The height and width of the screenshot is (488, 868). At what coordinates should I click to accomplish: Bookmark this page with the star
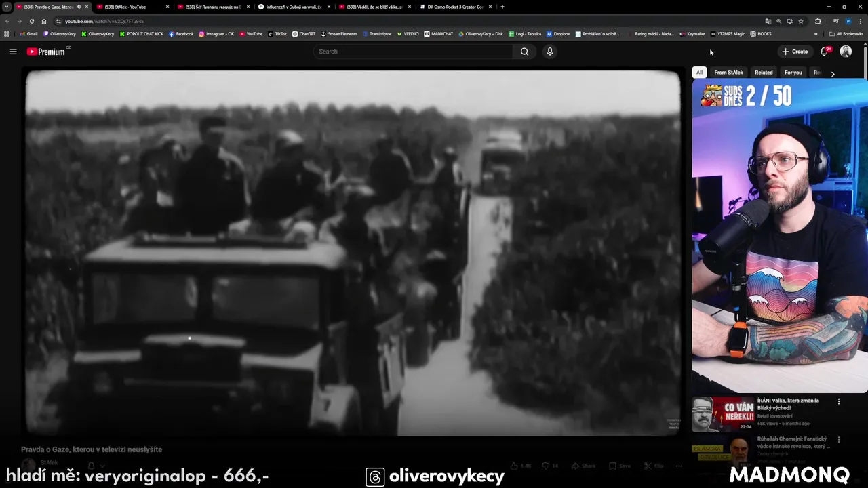[801, 21]
